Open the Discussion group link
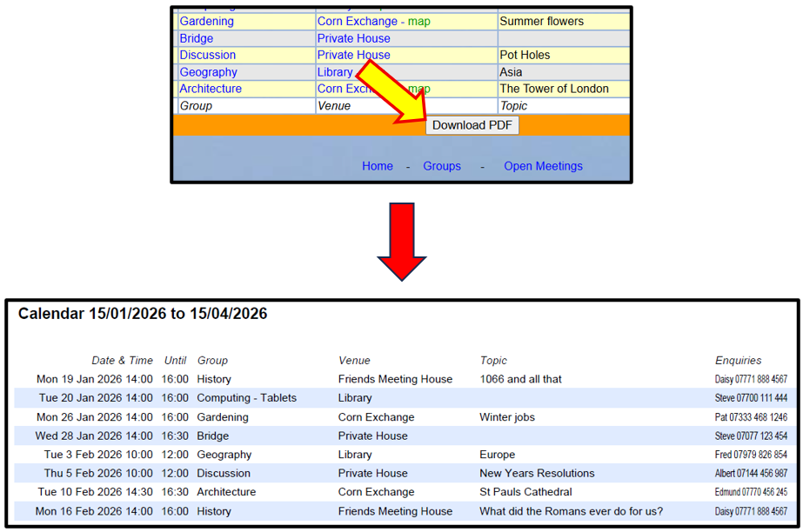The width and height of the screenshot is (803, 532). [207, 56]
